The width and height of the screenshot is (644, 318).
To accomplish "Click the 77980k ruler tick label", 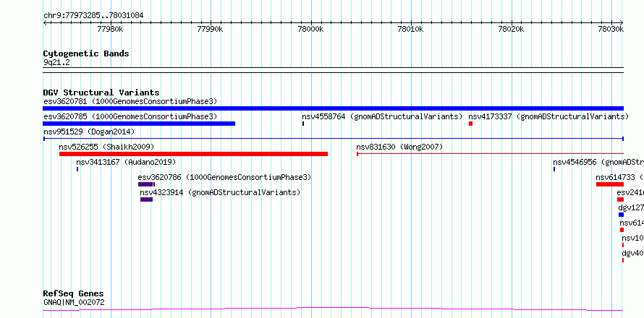I will pos(111,29).
